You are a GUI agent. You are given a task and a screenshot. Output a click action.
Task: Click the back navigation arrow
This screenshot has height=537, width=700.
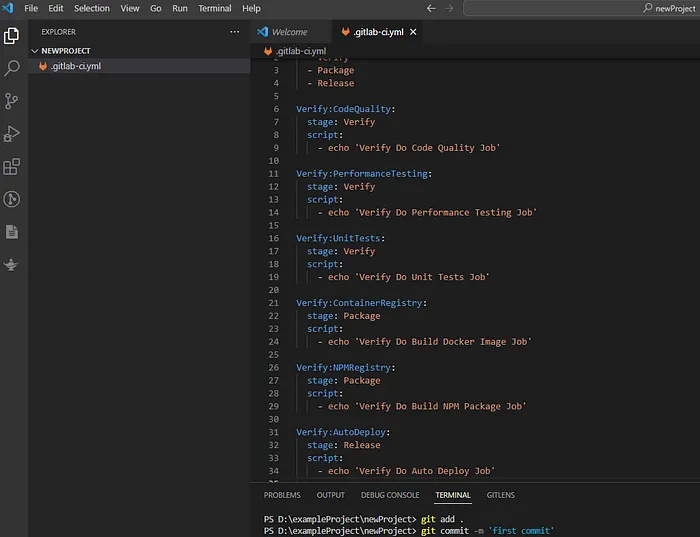click(x=431, y=8)
